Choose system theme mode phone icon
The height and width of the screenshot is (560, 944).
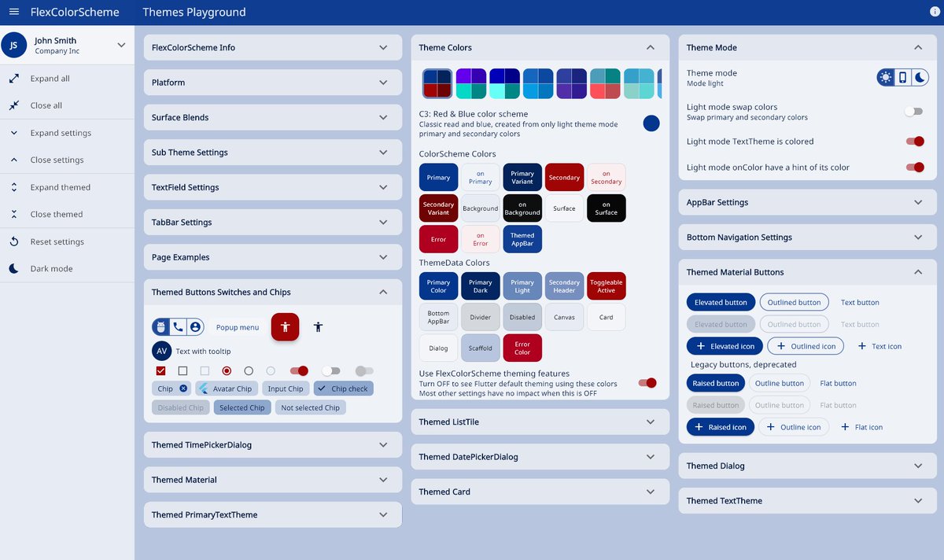pos(903,77)
